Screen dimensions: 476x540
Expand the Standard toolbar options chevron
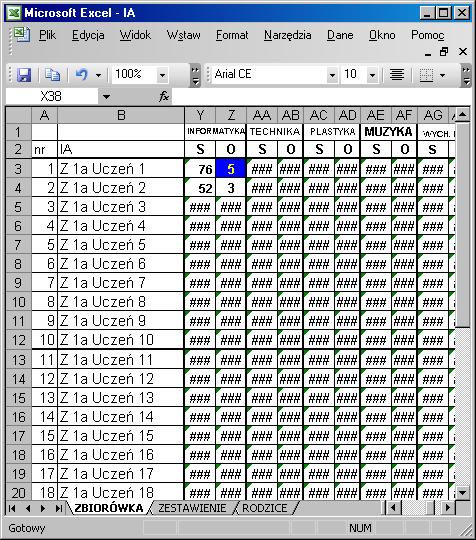coord(195,75)
